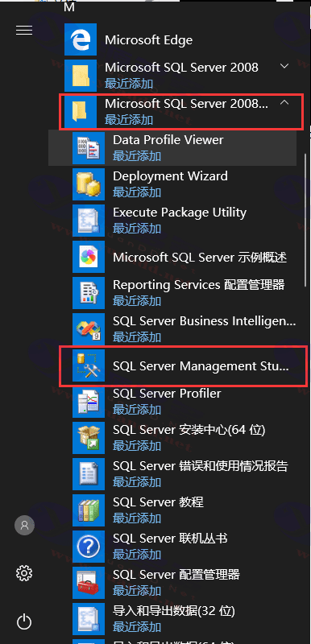The height and width of the screenshot is (644, 311).
Task: Open SQL Server 联机丛书 help icon
Action: click(x=89, y=547)
